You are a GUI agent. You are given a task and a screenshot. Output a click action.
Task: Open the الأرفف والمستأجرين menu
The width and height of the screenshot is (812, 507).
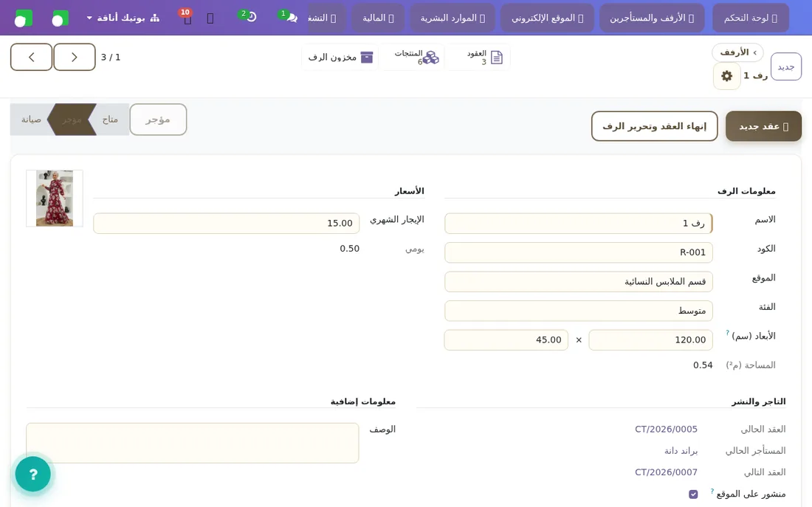(x=652, y=18)
